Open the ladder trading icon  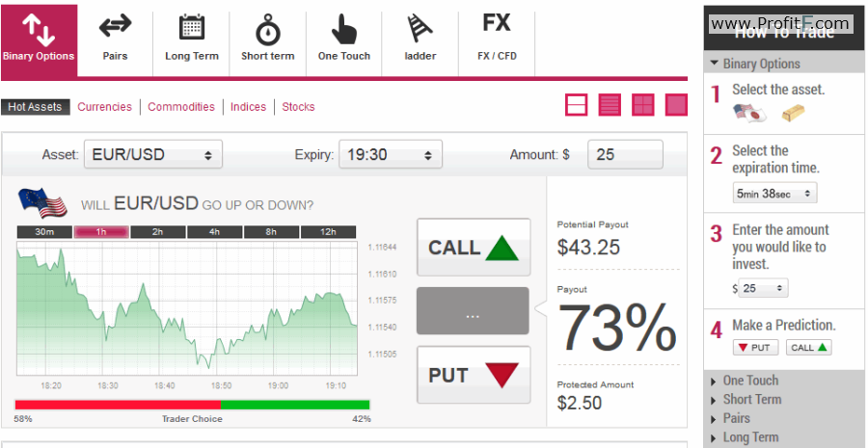pyautogui.click(x=420, y=29)
